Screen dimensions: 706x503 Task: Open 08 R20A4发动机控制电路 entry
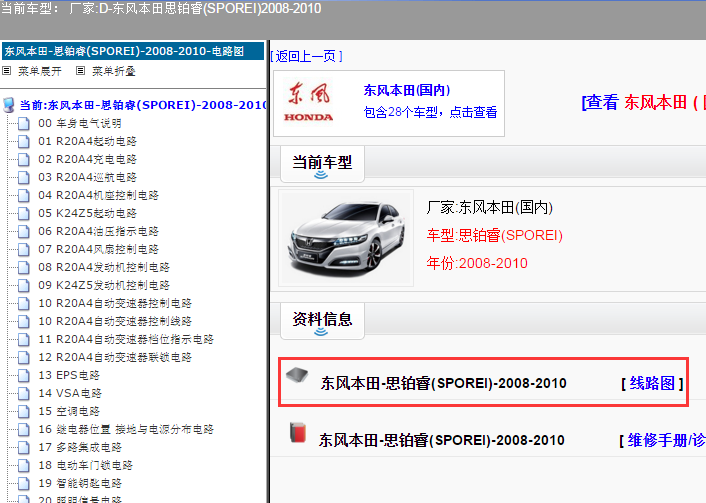(x=104, y=267)
